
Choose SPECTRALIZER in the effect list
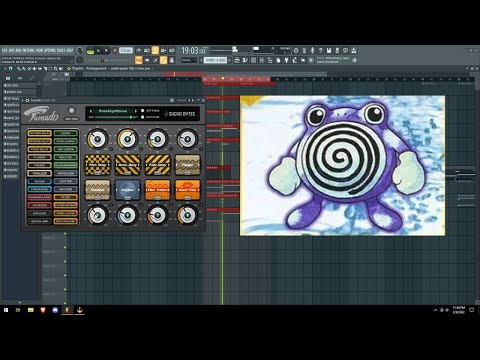65,221
